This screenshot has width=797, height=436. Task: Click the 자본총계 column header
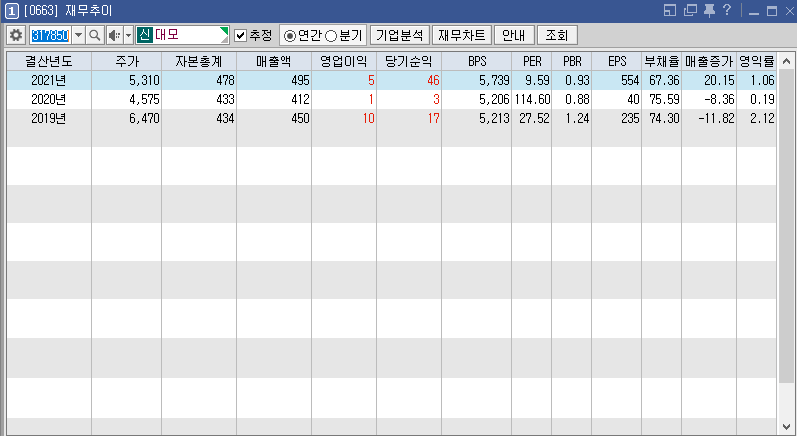(x=199, y=61)
